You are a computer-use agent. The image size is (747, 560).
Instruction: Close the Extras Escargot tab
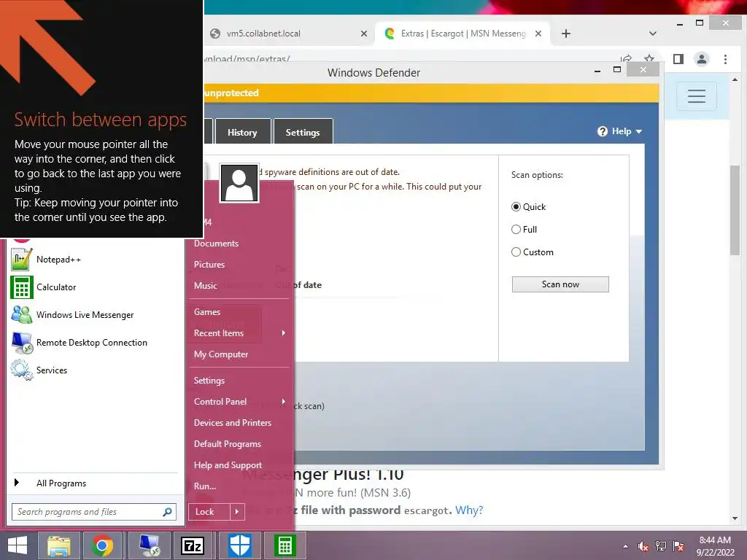pos(538,34)
